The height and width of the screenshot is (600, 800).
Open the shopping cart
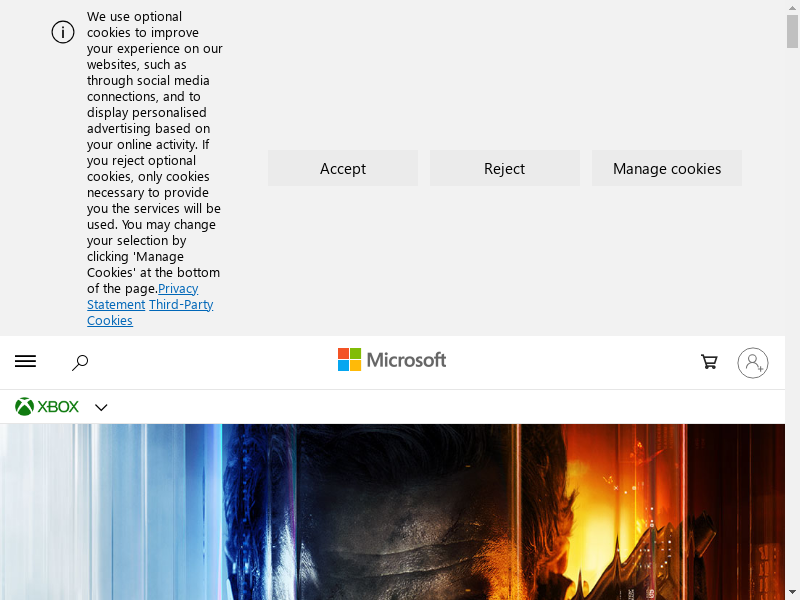click(709, 362)
